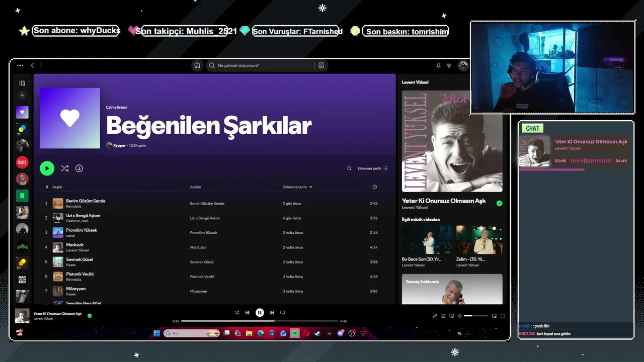The height and width of the screenshot is (362, 644).
Task: Open the notifications bell
Action: pos(438,65)
